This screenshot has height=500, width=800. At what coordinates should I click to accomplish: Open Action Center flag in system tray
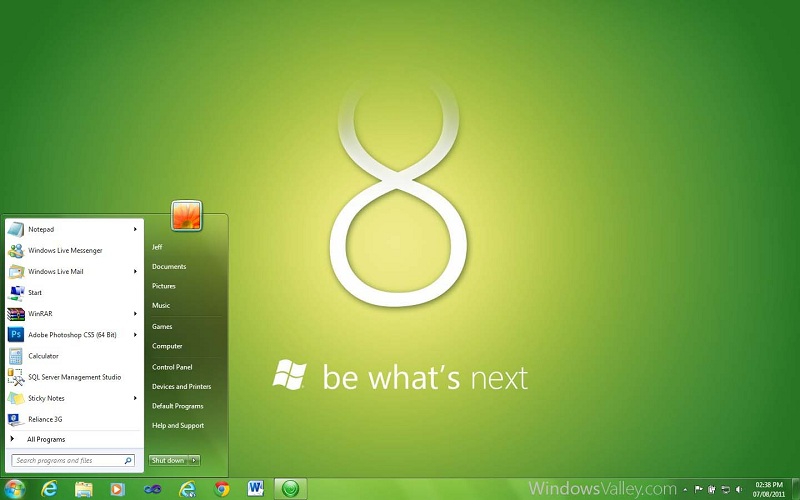698,489
